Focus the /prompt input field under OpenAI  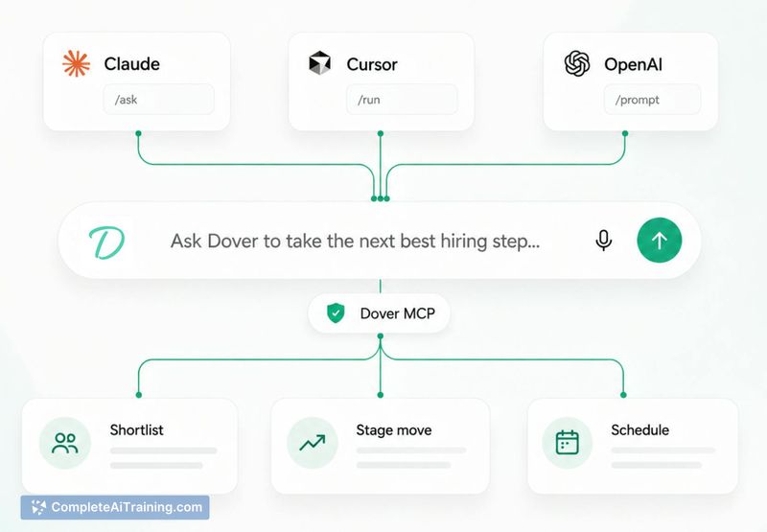[652, 100]
